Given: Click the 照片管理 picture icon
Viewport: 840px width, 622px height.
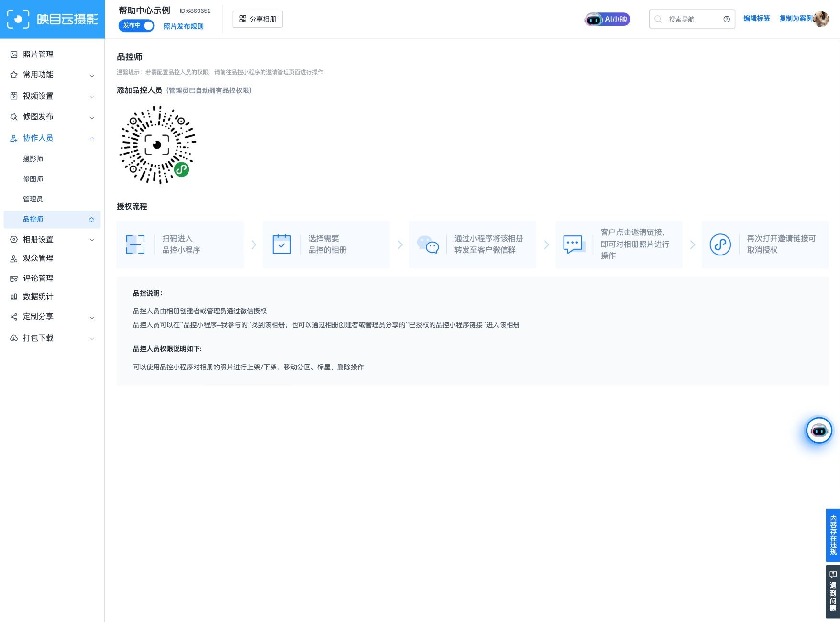Looking at the screenshot, I should click(14, 55).
